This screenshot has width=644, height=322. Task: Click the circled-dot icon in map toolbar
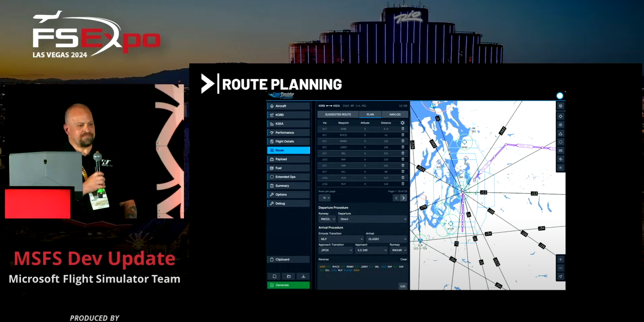(x=561, y=125)
